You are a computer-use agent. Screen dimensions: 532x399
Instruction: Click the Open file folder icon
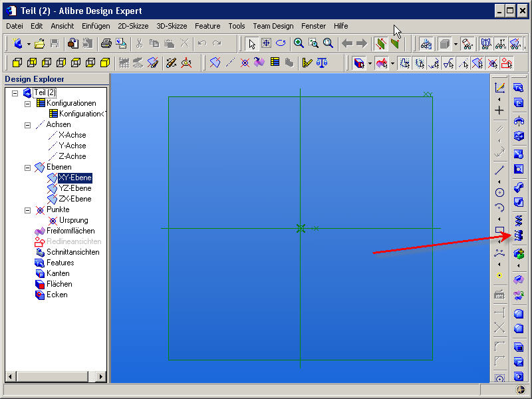pyautogui.click(x=39, y=43)
